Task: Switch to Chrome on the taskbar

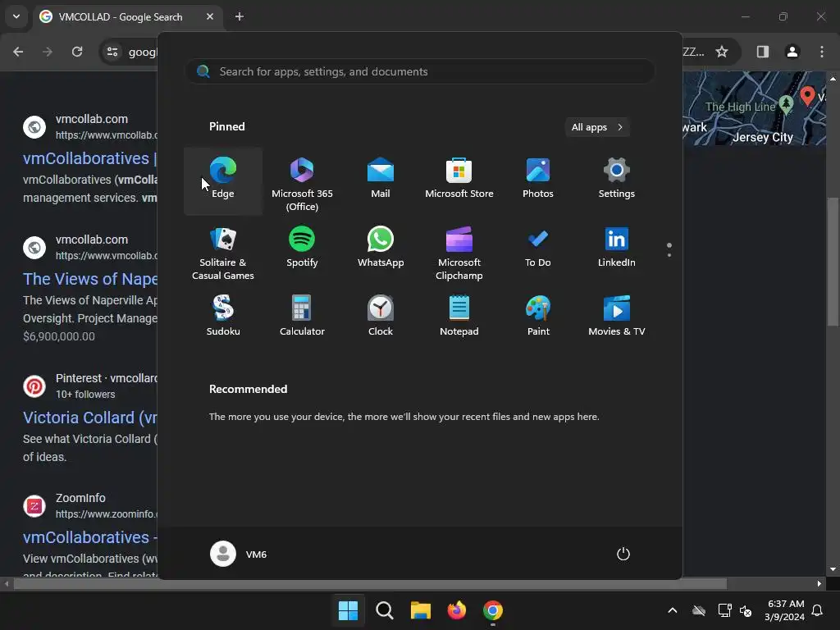Action: (x=493, y=610)
